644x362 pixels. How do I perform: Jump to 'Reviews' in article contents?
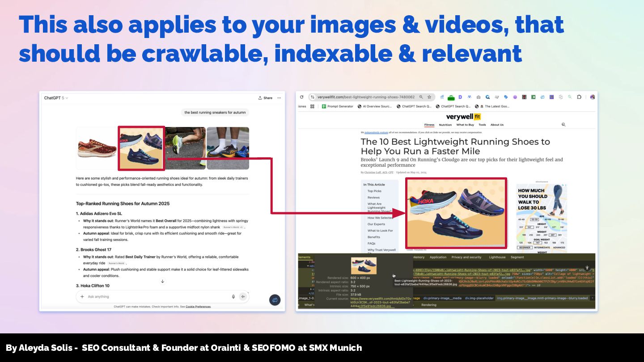pos(373,197)
